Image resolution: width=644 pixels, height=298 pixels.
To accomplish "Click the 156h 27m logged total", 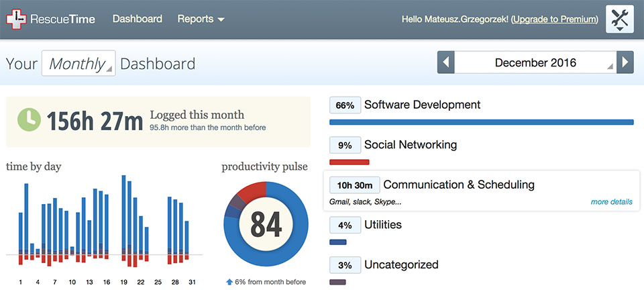I will pyautogui.click(x=95, y=121).
